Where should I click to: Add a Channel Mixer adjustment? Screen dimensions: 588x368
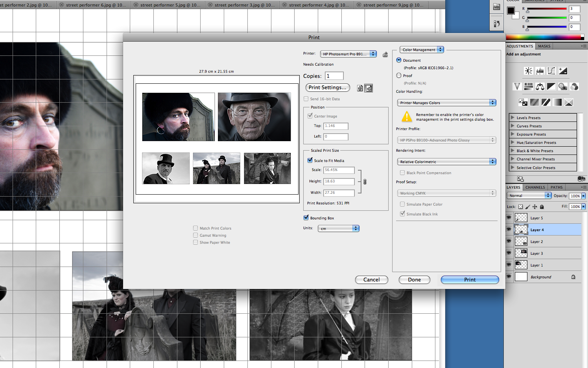(x=574, y=86)
